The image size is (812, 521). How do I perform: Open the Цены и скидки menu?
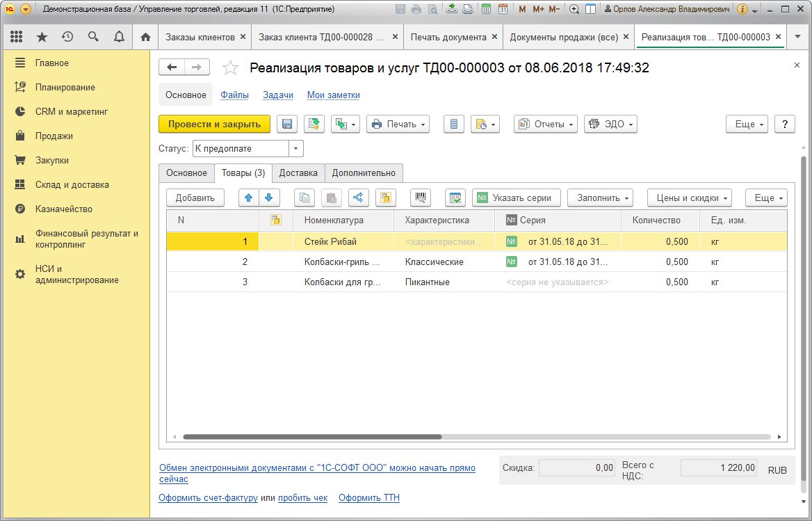click(x=689, y=198)
